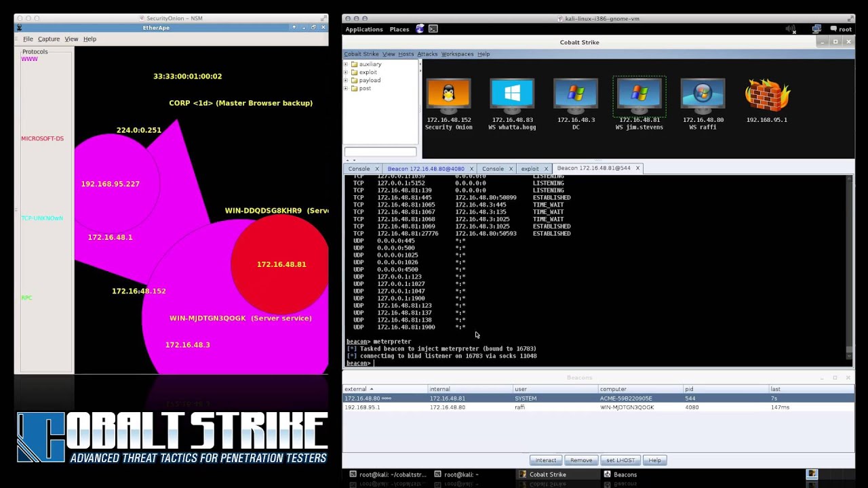Click the muted volume icon in Kali panel

(x=791, y=29)
